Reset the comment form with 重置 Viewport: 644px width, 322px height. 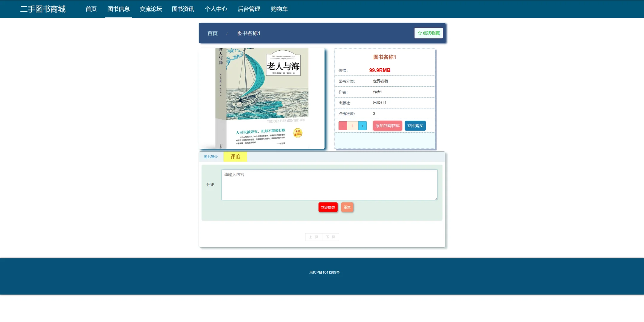pyautogui.click(x=347, y=207)
